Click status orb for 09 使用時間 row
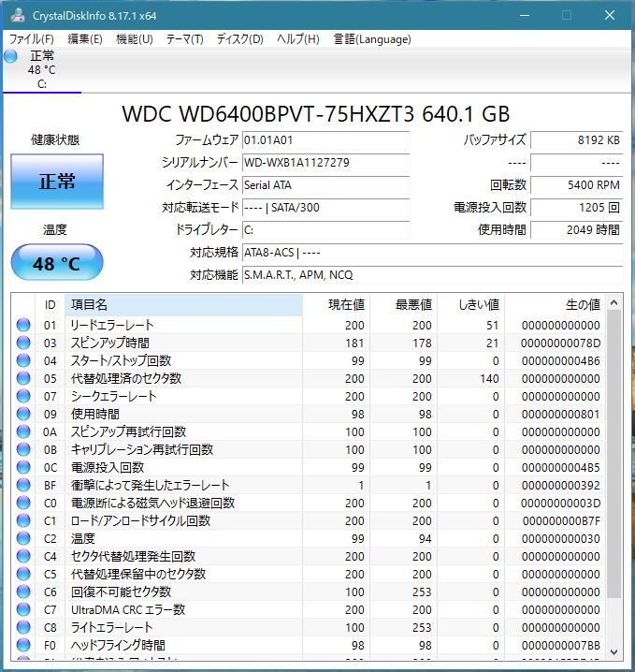635x672 pixels. (23, 414)
